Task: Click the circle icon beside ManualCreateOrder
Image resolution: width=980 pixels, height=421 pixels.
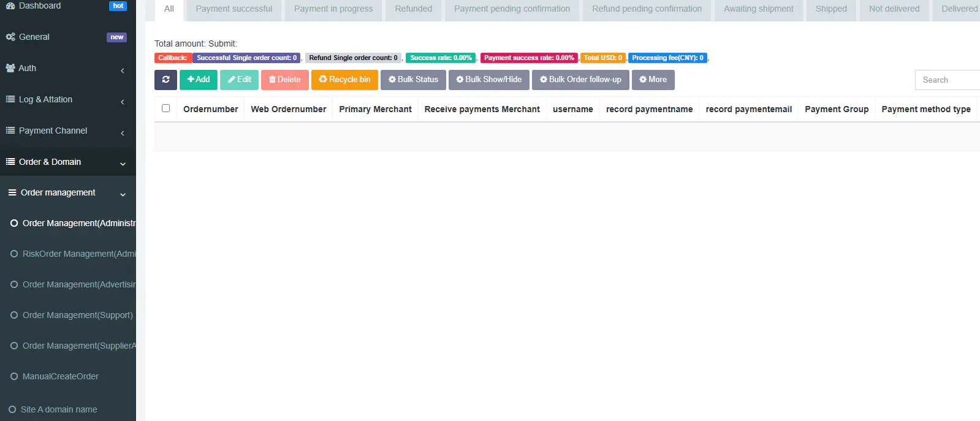Action: pyautogui.click(x=14, y=376)
